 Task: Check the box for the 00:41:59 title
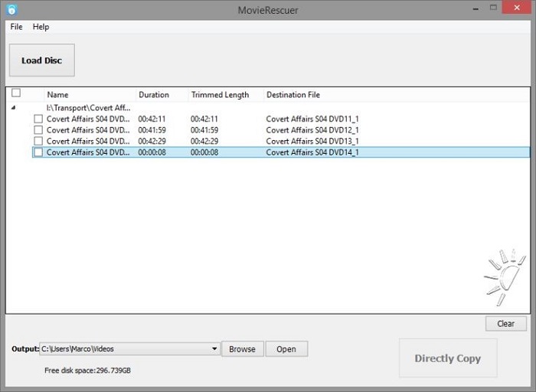[x=38, y=130]
